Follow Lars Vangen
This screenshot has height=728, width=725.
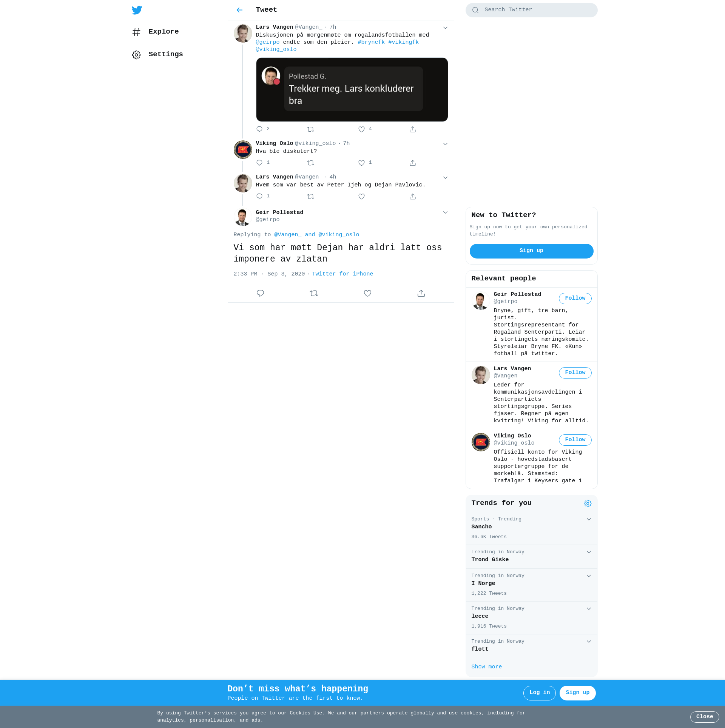pyautogui.click(x=575, y=372)
